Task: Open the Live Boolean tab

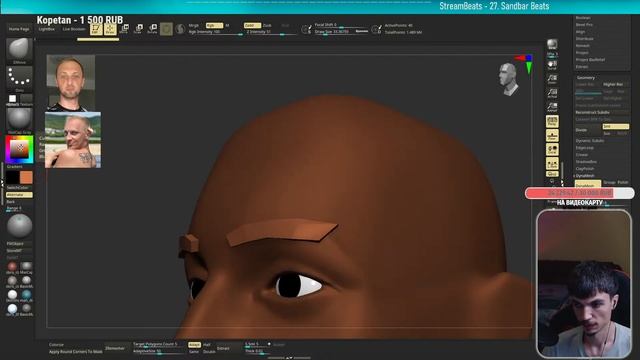Action: (x=74, y=29)
